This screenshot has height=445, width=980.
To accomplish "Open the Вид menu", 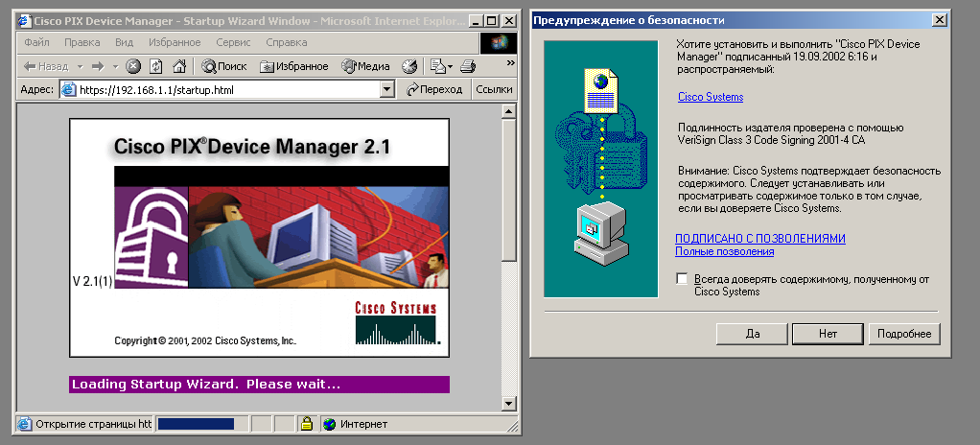I will [x=125, y=42].
